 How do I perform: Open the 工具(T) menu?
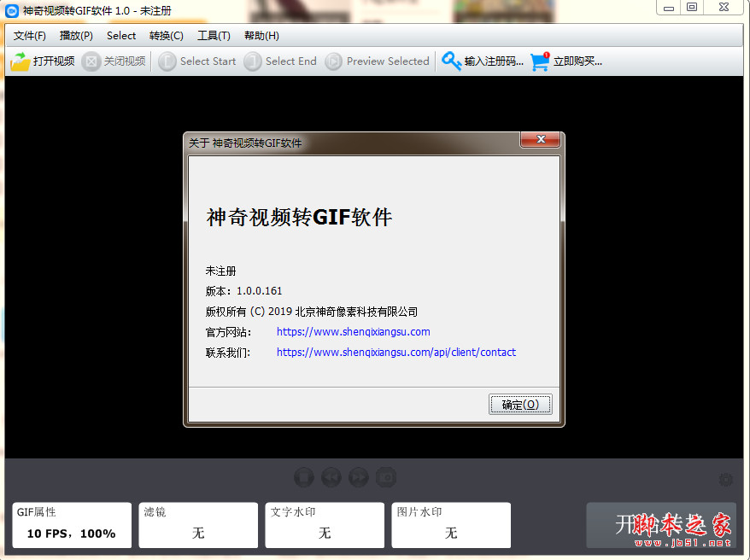coord(214,36)
